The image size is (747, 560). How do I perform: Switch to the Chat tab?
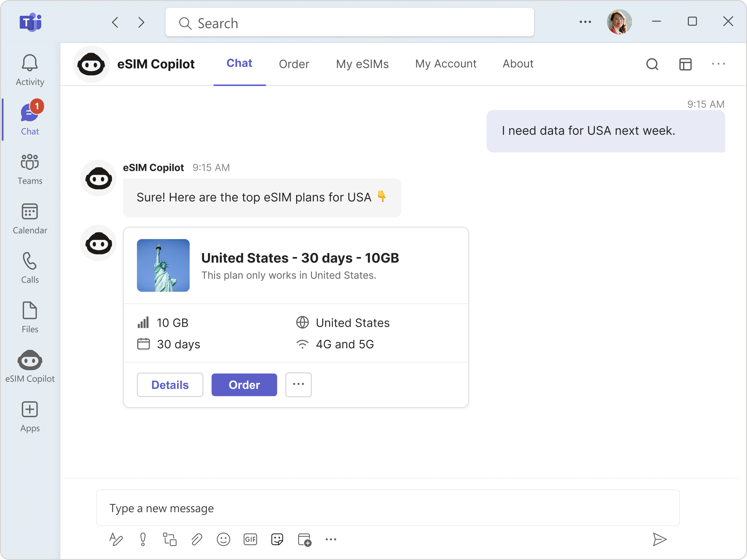point(239,63)
